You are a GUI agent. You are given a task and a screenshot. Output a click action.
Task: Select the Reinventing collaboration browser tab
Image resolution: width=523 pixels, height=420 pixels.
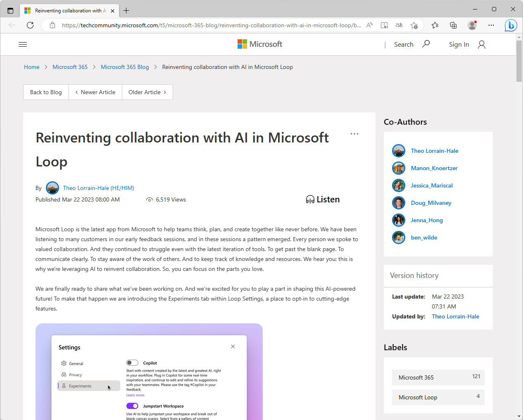click(68, 10)
